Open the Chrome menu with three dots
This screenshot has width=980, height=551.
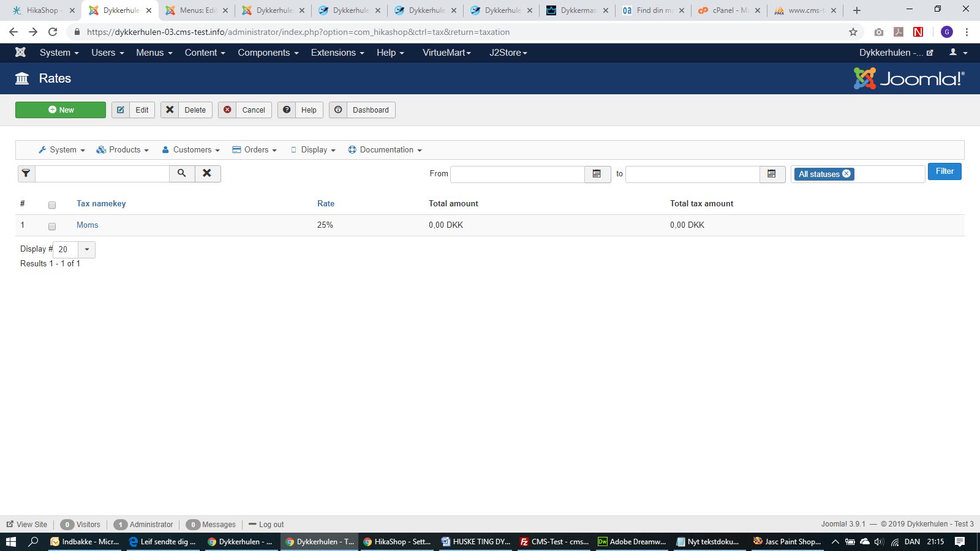pos(967,32)
